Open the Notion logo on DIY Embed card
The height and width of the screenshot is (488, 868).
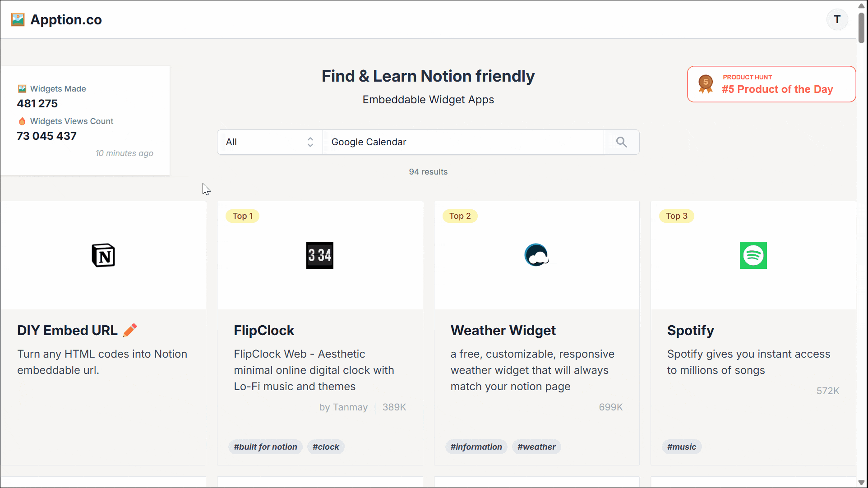point(103,255)
